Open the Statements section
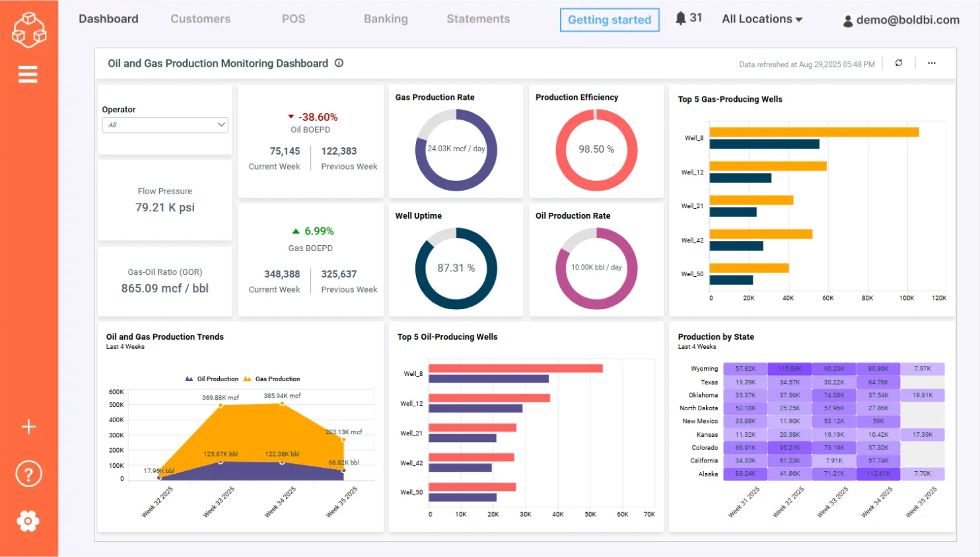The width and height of the screenshot is (980, 557). click(x=477, y=19)
